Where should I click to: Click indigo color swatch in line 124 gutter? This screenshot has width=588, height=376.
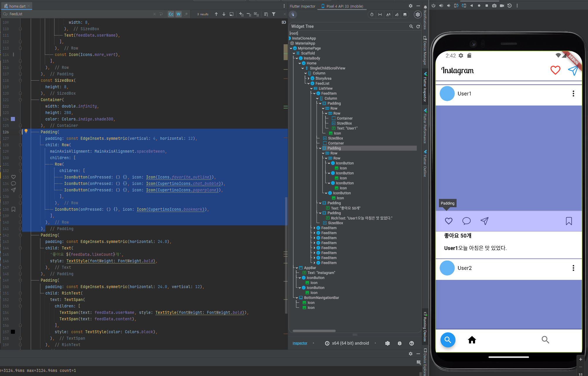coord(13,119)
